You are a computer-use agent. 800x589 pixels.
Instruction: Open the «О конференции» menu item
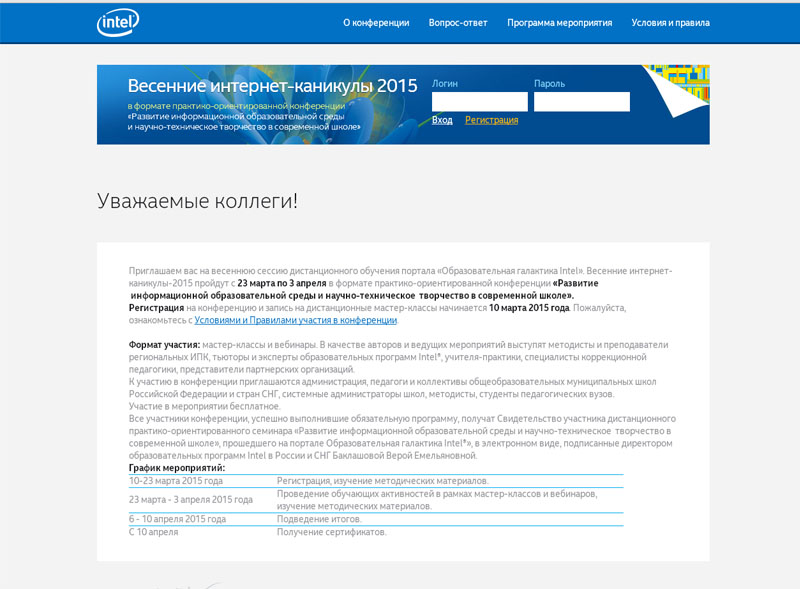click(x=376, y=23)
